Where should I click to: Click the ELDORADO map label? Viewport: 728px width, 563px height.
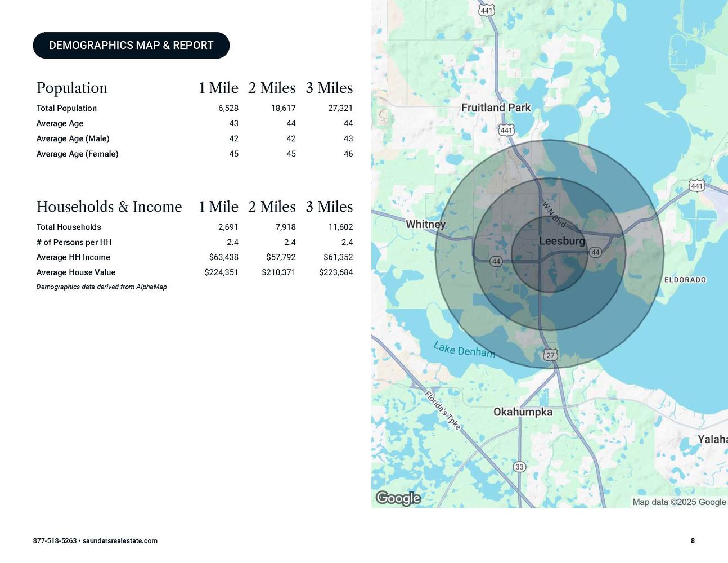pos(685,280)
